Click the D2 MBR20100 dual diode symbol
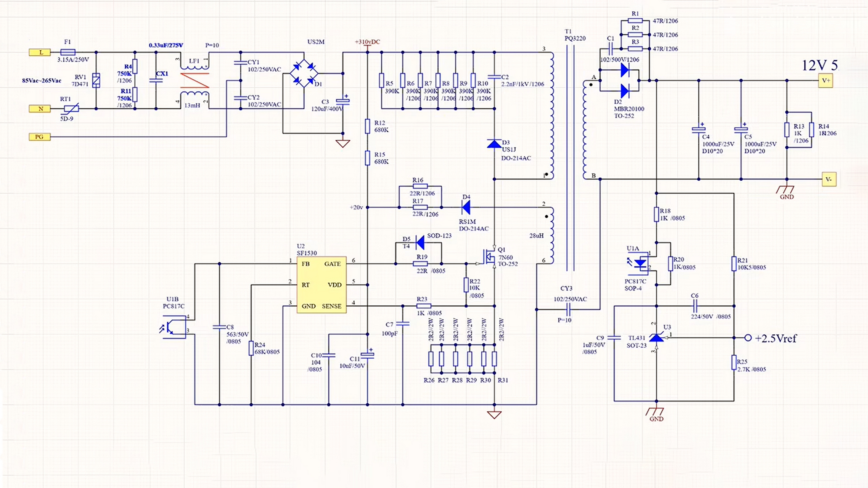Viewport: 868px width, 488px height. tap(625, 80)
